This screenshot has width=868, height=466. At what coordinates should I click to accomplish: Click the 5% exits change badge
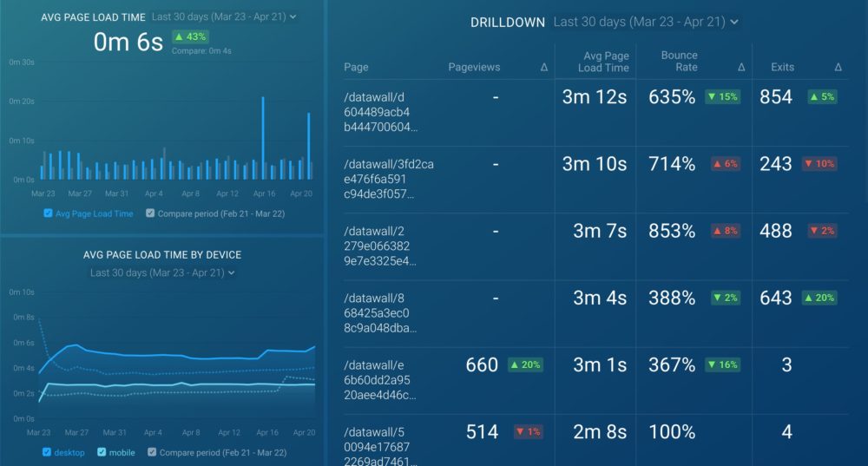(x=822, y=97)
